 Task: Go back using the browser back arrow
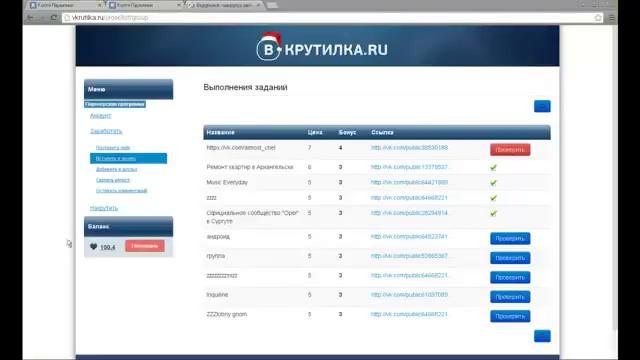(31, 18)
